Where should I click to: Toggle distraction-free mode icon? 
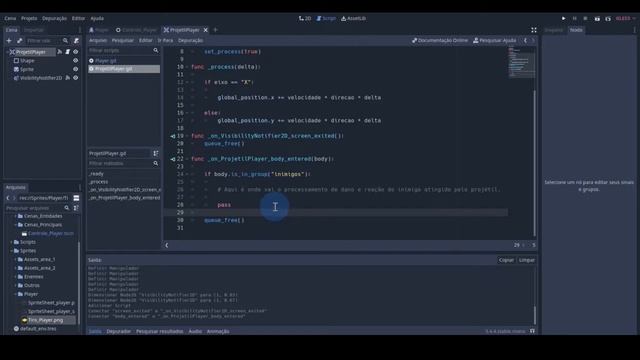click(533, 30)
